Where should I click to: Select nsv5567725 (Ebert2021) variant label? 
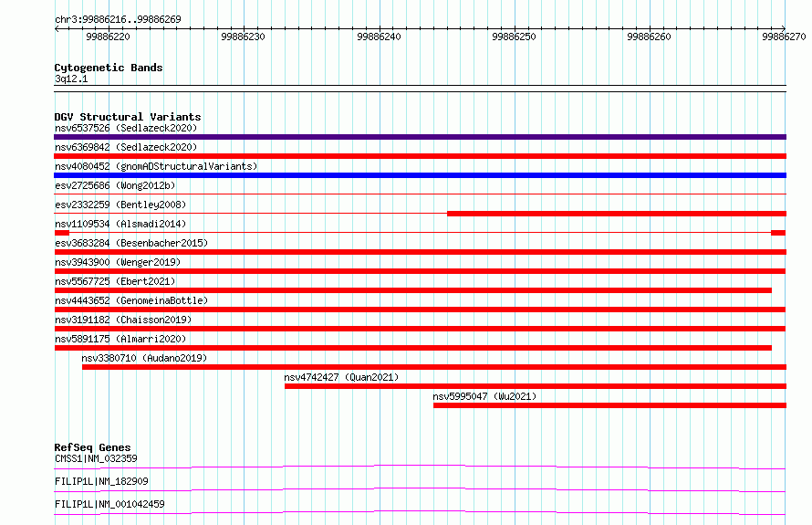point(115,281)
